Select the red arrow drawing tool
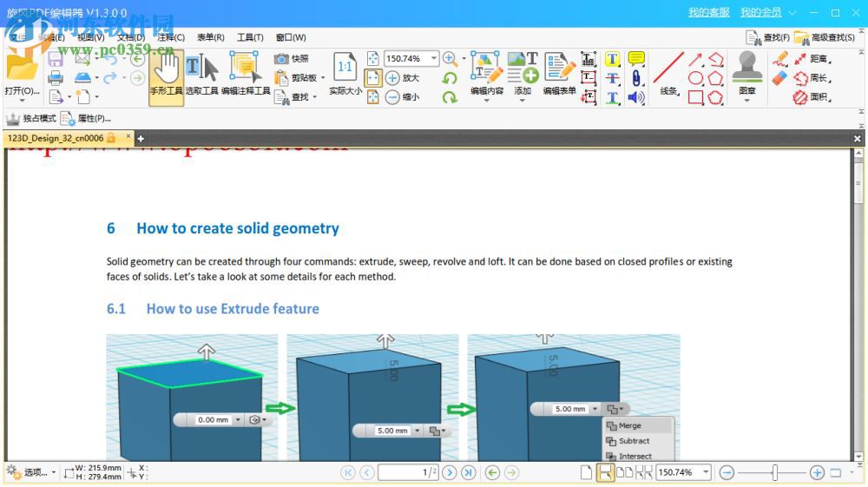The width and height of the screenshot is (868, 487). pyautogui.click(x=695, y=59)
